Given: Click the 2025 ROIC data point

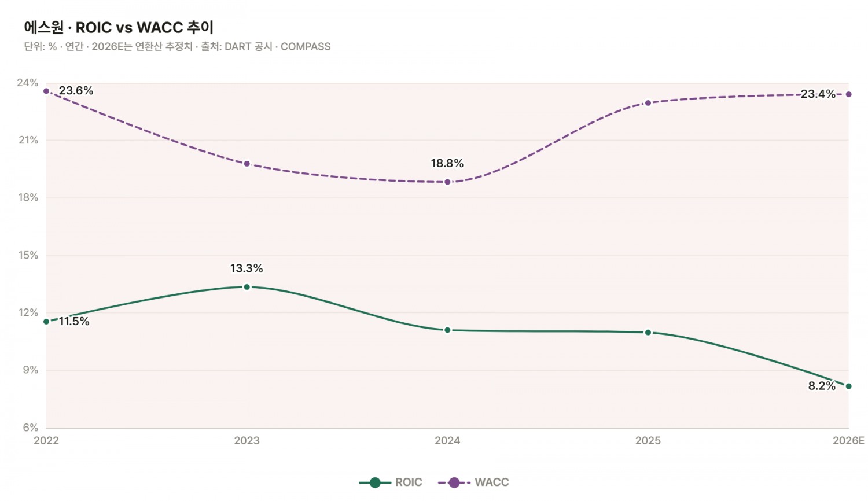Looking at the screenshot, I should (x=648, y=333).
